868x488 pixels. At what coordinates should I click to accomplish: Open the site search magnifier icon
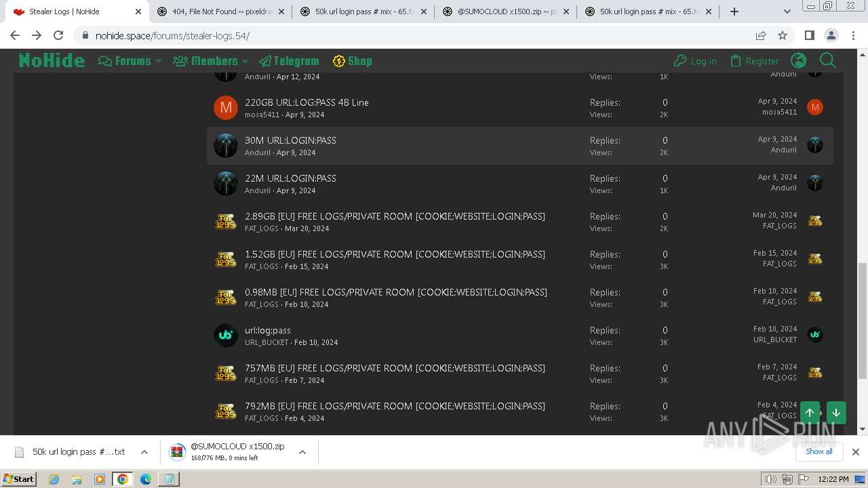pos(828,61)
